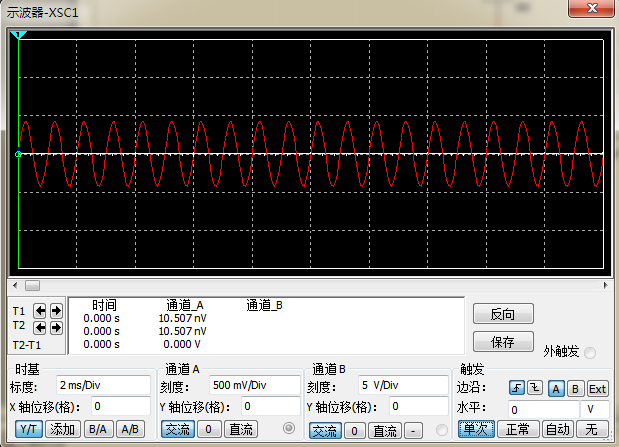Set channel B coupling to 直流

coord(385,431)
